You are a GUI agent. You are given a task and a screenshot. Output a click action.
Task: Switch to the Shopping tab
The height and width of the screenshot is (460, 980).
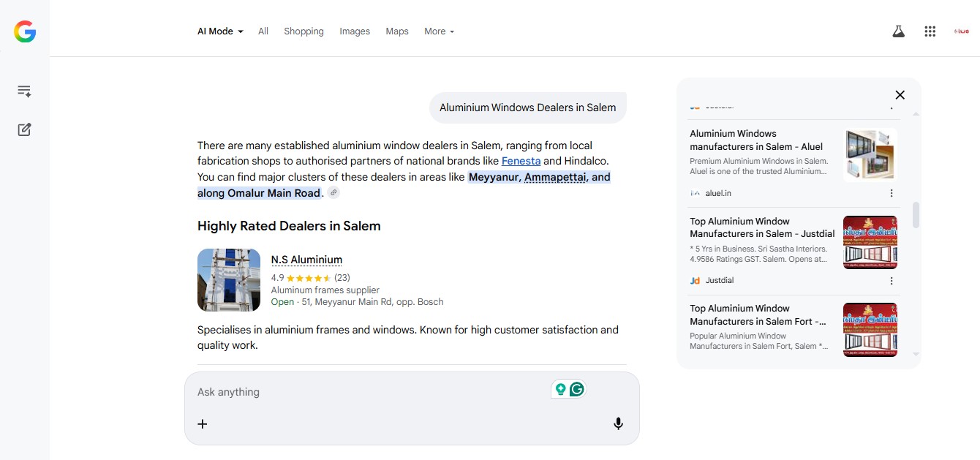coord(304,31)
